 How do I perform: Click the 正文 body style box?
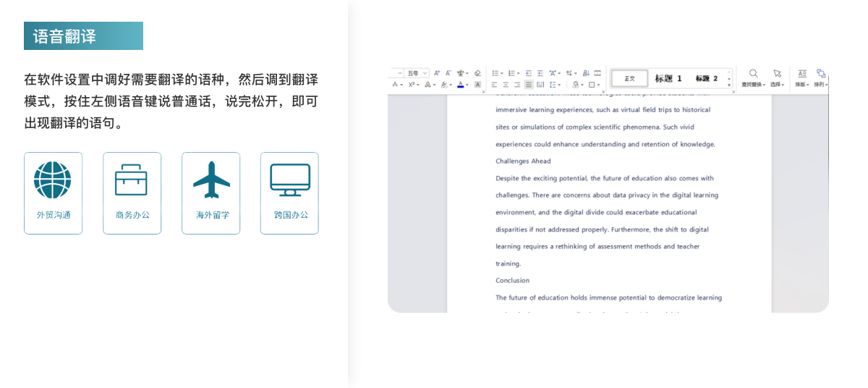629,78
